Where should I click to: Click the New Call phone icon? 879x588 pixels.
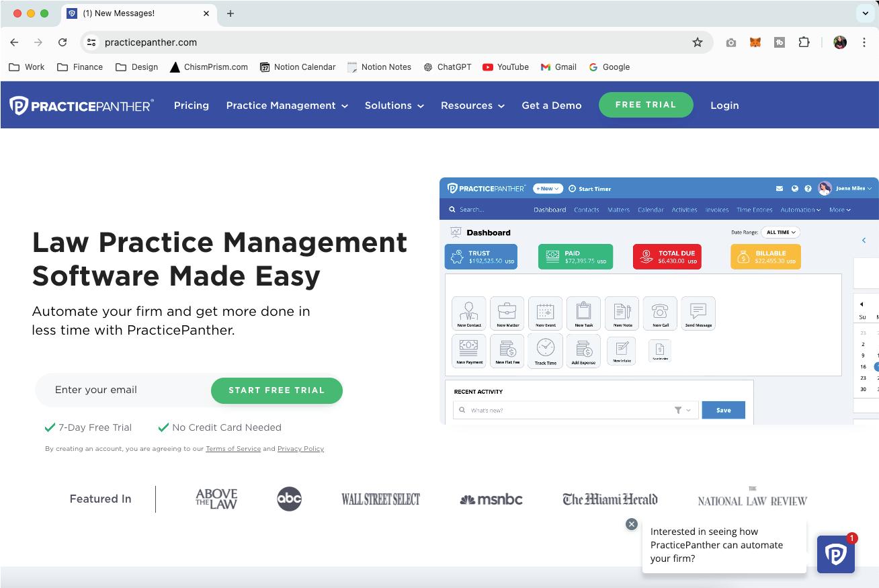point(661,313)
